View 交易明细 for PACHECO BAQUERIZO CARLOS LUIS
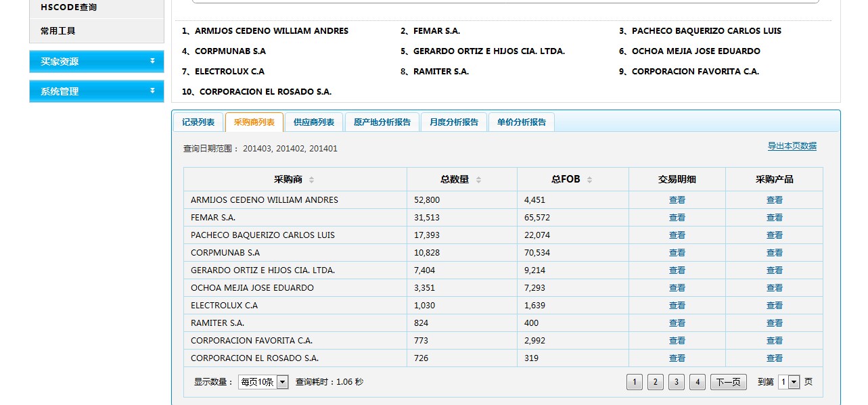Image resolution: width=868 pixels, height=405 pixels. click(x=677, y=235)
